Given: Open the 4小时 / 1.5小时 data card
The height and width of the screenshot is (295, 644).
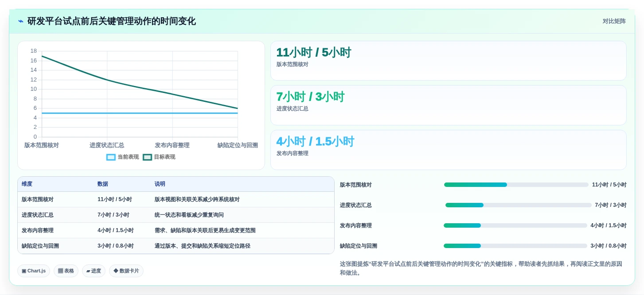Looking at the screenshot, I should [x=449, y=150].
